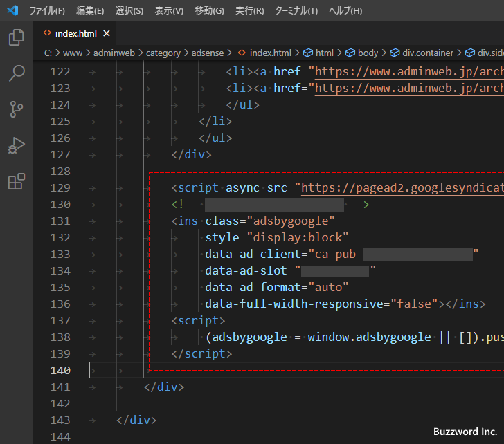
Task: Click line number 129 in gutter
Action: pos(60,188)
